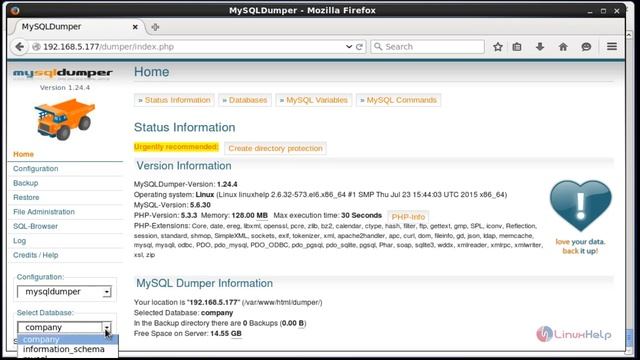Click the MySQL Commands button
The height and width of the screenshot is (360, 640).
399,100
